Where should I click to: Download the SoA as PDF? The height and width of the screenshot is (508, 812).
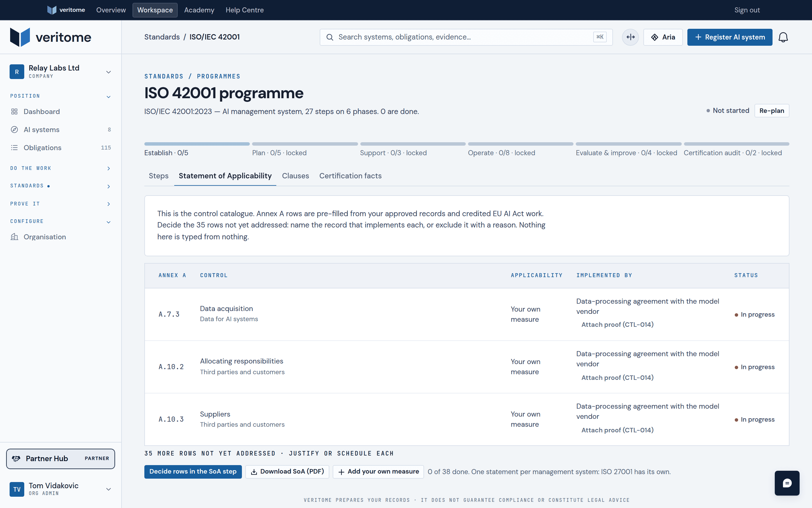(287, 471)
